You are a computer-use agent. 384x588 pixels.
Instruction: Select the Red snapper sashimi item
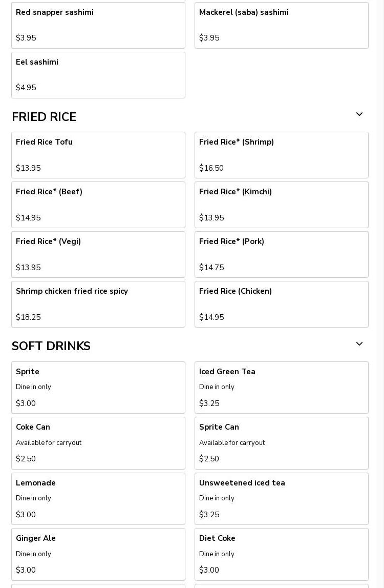coord(98,26)
